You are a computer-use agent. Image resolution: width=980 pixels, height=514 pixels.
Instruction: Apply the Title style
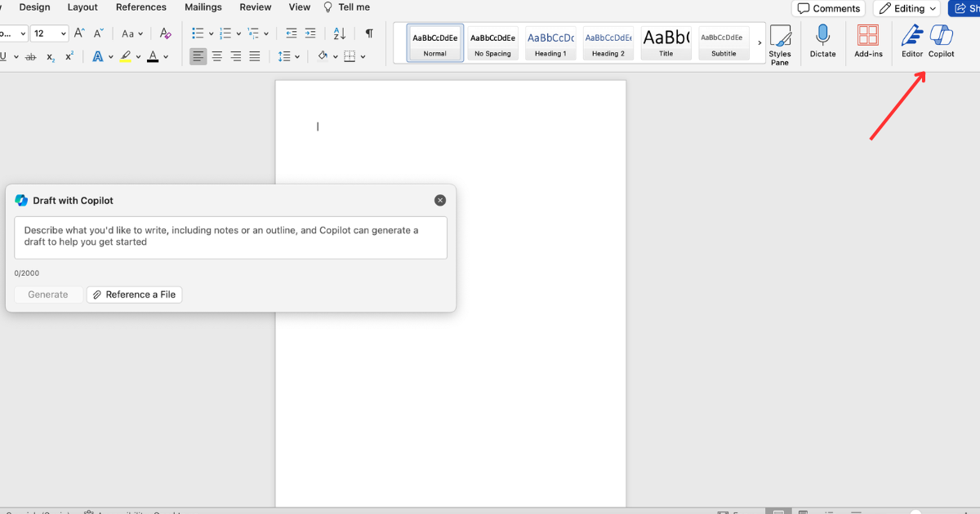coord(666,43)
